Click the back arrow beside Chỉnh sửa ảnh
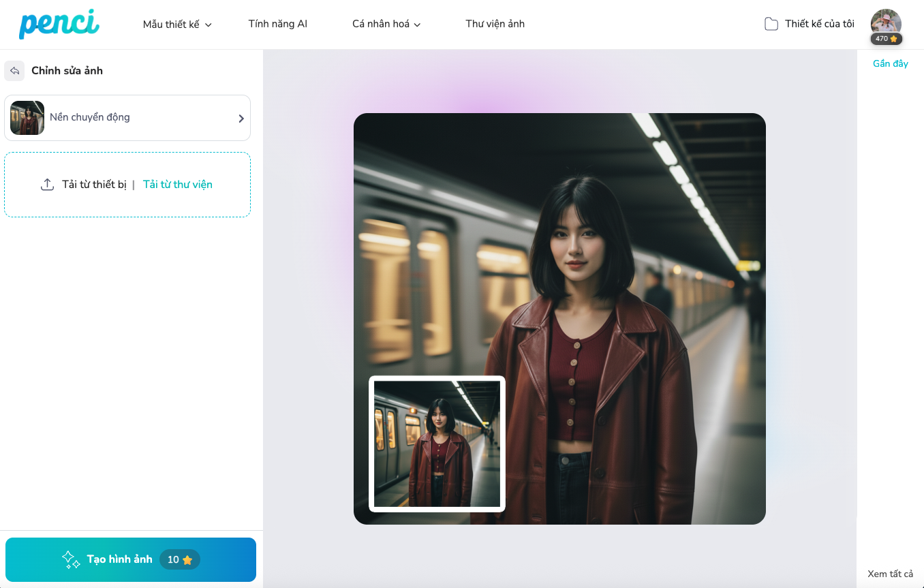Viewport: 924px width, 588px height. 14,71
